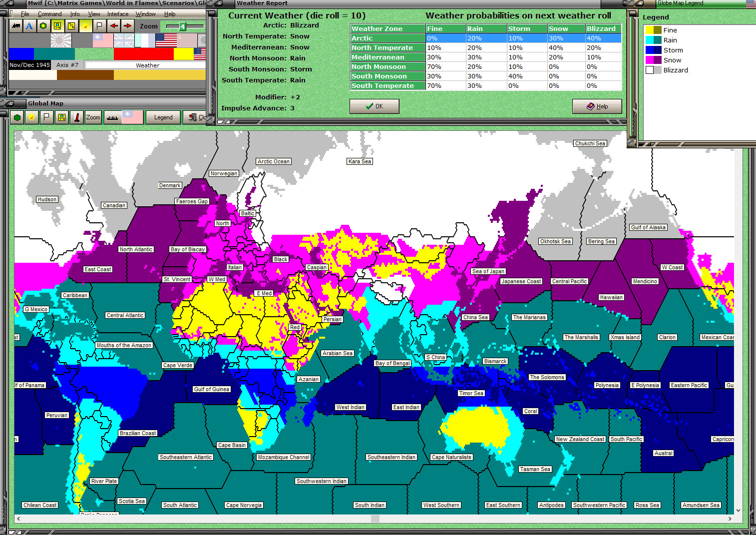Select the South Temperate row in the probability table
The width and height of the screenshot is (756, 535).
[486, 86]
